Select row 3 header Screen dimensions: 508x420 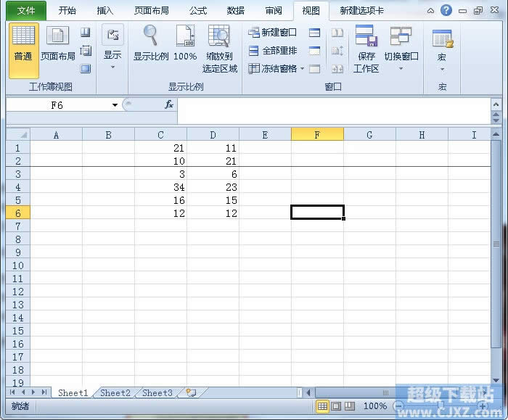tap(18, 174)
